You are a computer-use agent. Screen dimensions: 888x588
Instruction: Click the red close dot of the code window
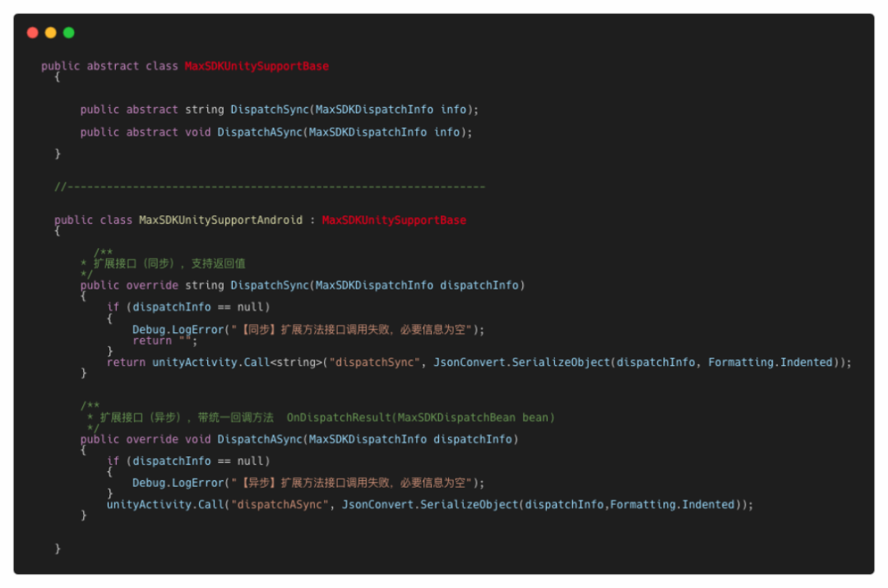click(32, 33)
